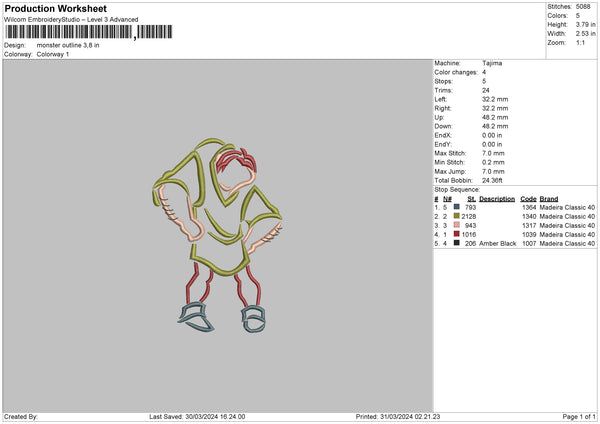
Task: Click the Width value 2.53 in
Action: click(x=586, y=34)
